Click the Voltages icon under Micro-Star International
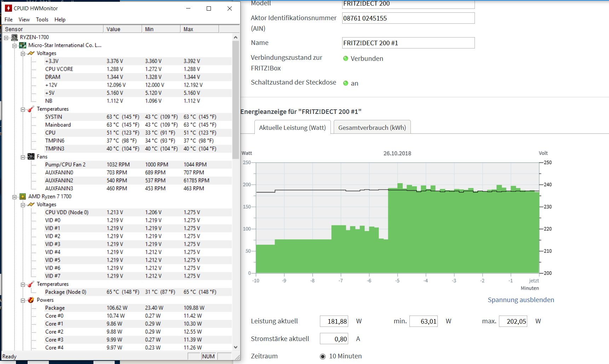The image size is (609, 364). click(x=31, y=53)
